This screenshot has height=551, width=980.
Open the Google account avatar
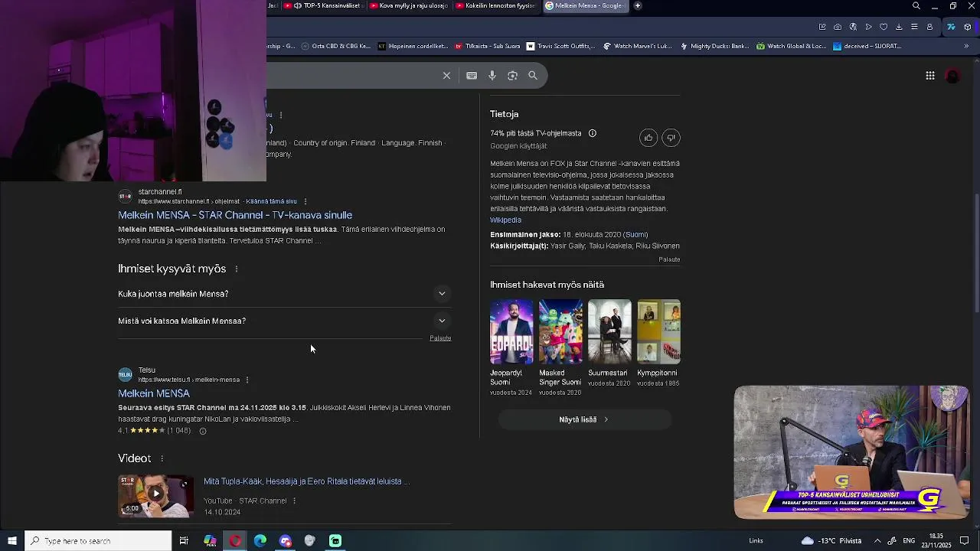coord(953,76)
